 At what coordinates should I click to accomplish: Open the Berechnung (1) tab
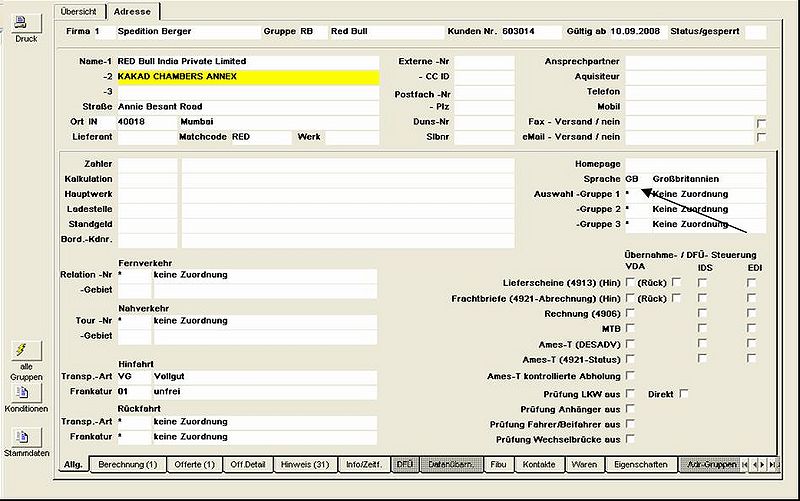(x=128, y=465)
